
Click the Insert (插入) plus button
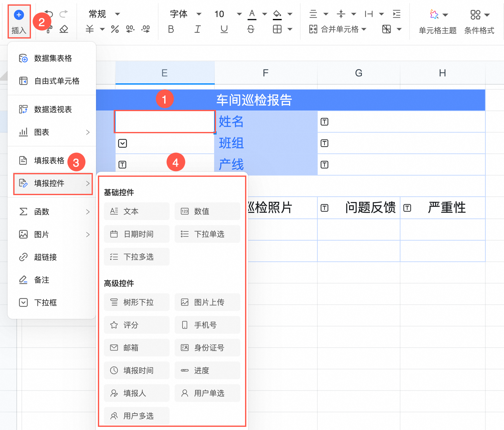[x=19, y=21]
